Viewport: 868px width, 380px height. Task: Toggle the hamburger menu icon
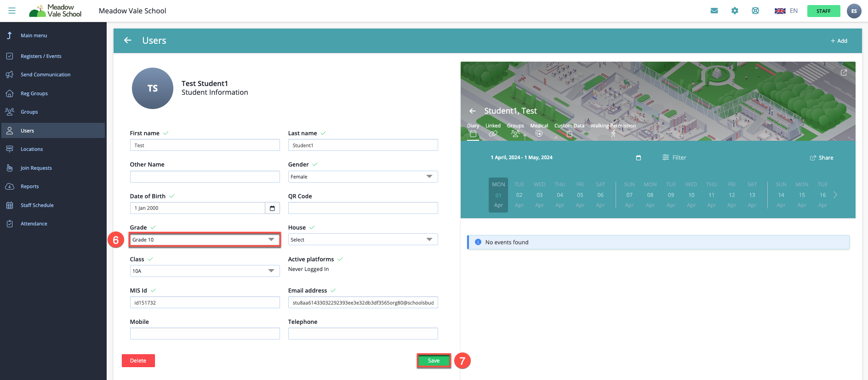(12, 11)
